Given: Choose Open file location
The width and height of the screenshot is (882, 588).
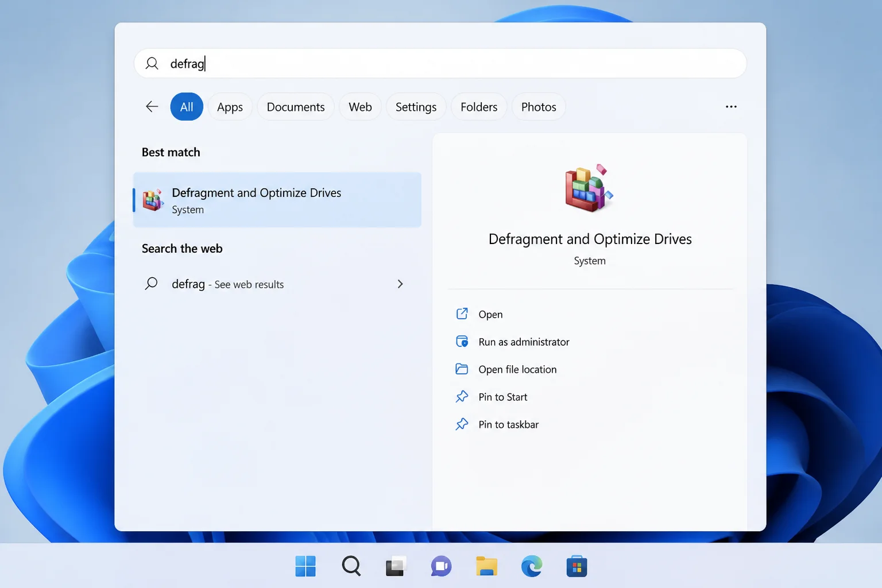Looking at the screenshot, I should [517, 369].
